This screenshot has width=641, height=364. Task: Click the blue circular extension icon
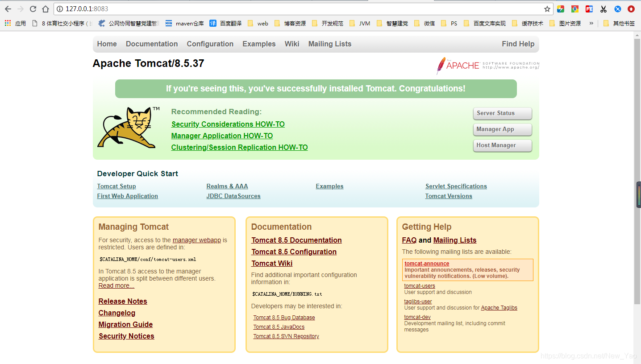coord(618,9)
